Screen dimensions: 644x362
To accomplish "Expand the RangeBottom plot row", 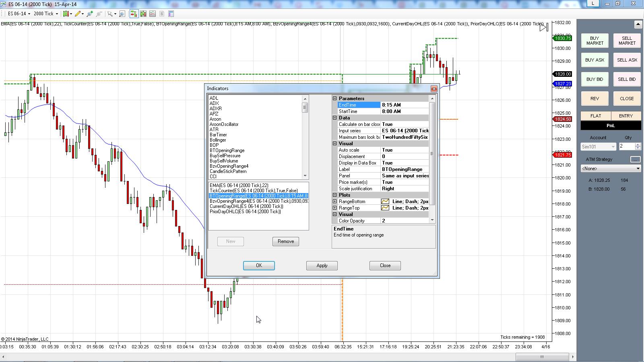I will pyautogui.click(x=334, y=202).
